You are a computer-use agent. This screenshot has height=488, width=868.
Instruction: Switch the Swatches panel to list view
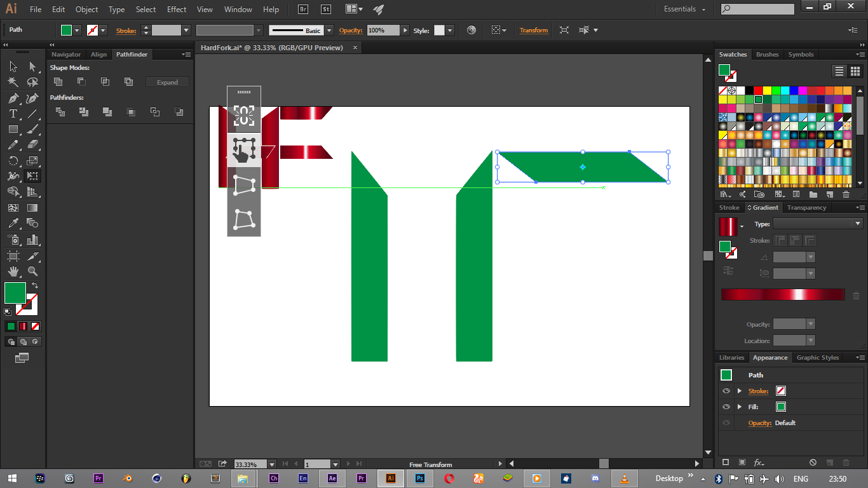coord(839,71)
